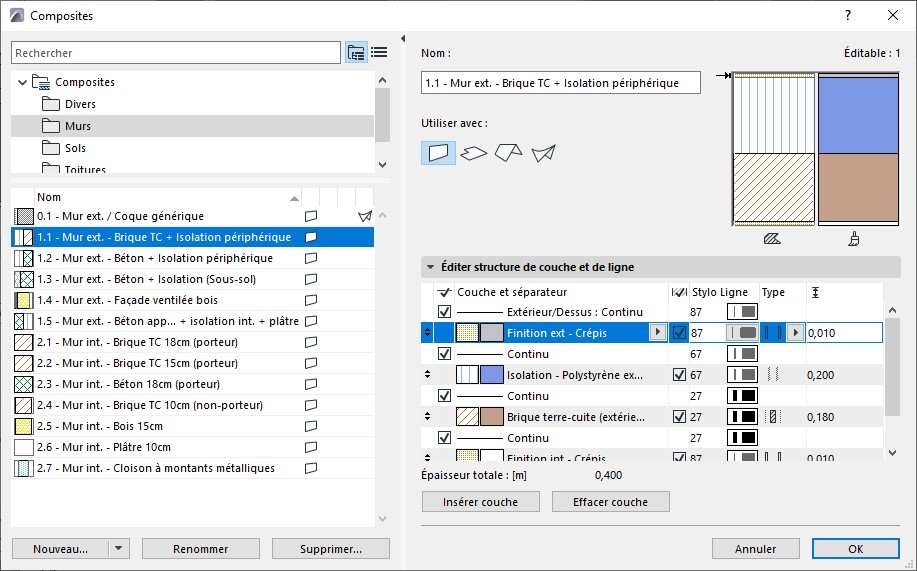Click brown swatch of Brique terre-cuite layer

click(491, 417)
